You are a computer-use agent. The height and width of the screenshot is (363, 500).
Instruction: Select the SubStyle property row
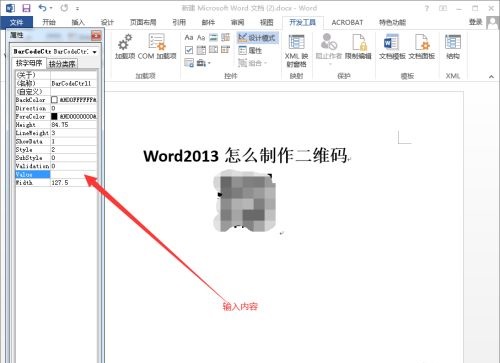(56, 158)
